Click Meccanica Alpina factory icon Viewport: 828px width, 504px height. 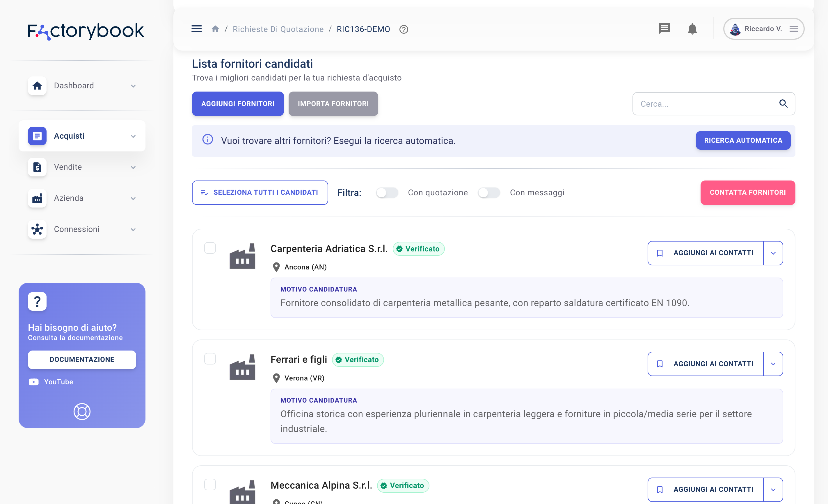242,492
